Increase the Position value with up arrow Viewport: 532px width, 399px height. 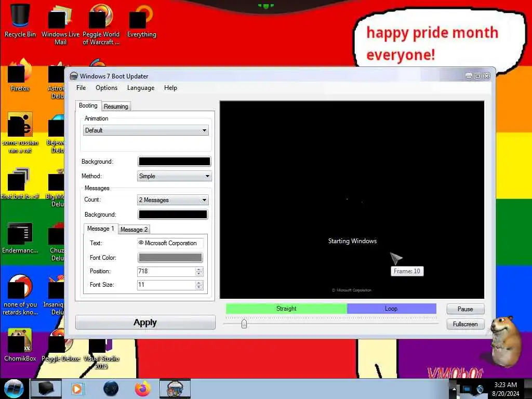point(199,269)
